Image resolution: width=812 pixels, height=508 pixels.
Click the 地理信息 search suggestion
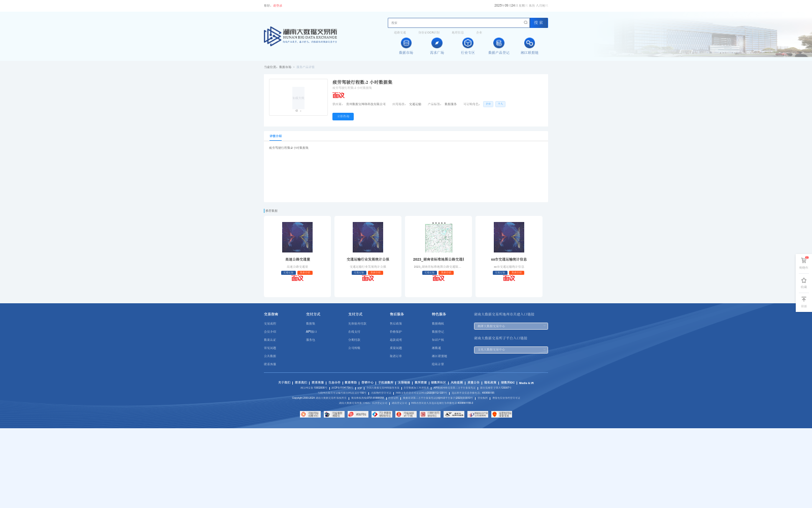pyautogui.click(x=458, y=33)
